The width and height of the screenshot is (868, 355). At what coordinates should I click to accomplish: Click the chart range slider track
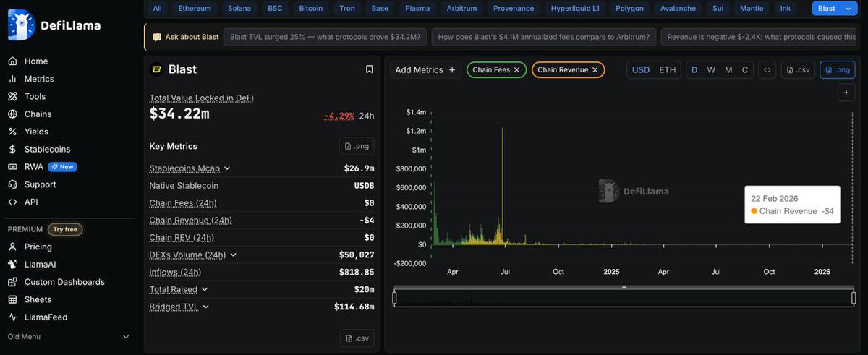[624, 298]
